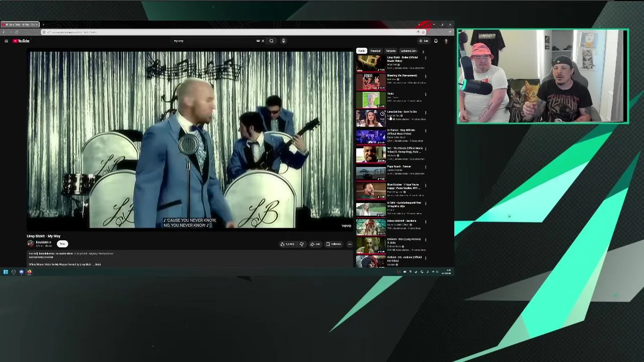644x362 pixels.
Task: Open options menu for Papa Roach Forever
Action: [426, 167]
